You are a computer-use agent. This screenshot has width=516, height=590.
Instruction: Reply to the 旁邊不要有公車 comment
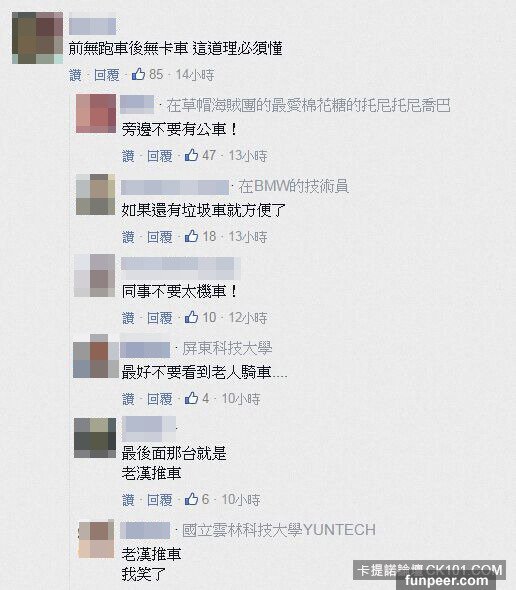tap(160, 155)
